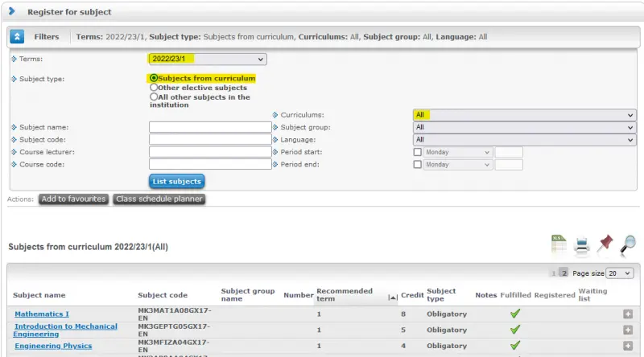Select All other subjects in the institution
This screenshot has width=644, height=357.
(154, 96)
